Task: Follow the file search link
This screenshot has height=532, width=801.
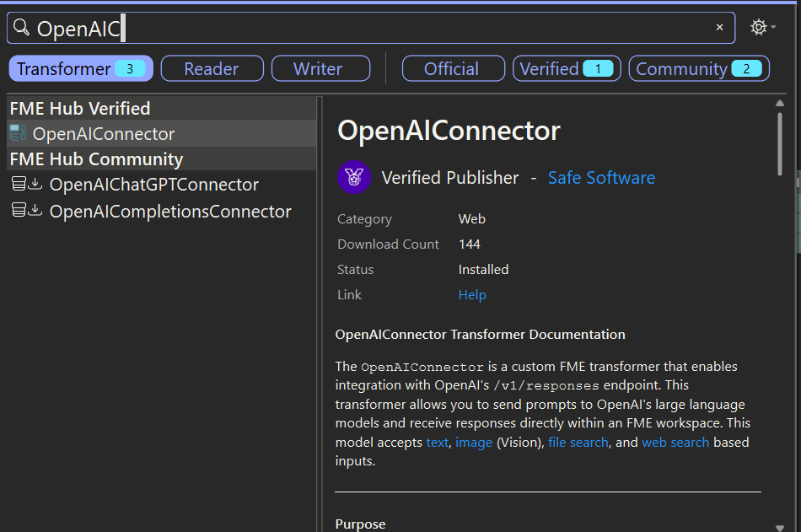Action: 578,442
